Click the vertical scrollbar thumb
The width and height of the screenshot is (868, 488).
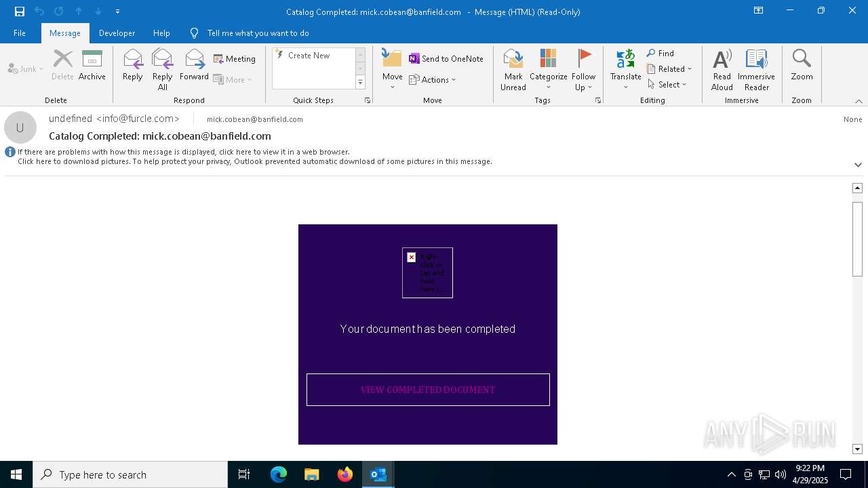pyautogui.click(x=857, y=239)
